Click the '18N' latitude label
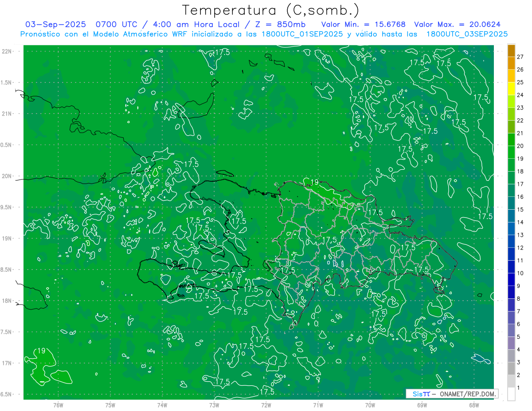This screenshot has height=411, width=532. pyautogui.click(x=7, y=301)
